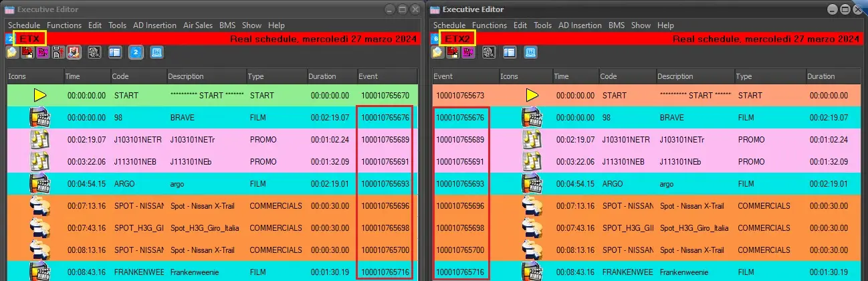Open the Air Sales menu

pyautogui.click(x=198, y=25)
